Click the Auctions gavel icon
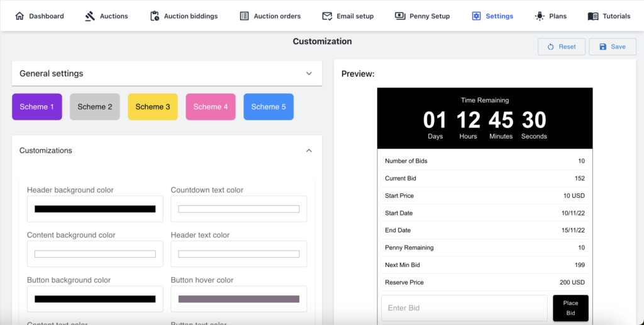The image size is (644, 325). click(90, 16)
